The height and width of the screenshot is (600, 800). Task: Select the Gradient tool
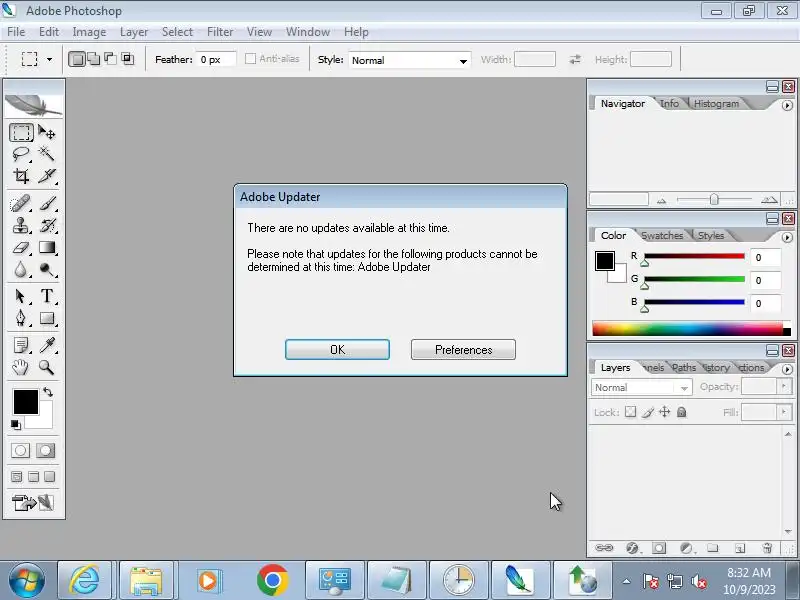pyautogui.click(x=46, y=247)
